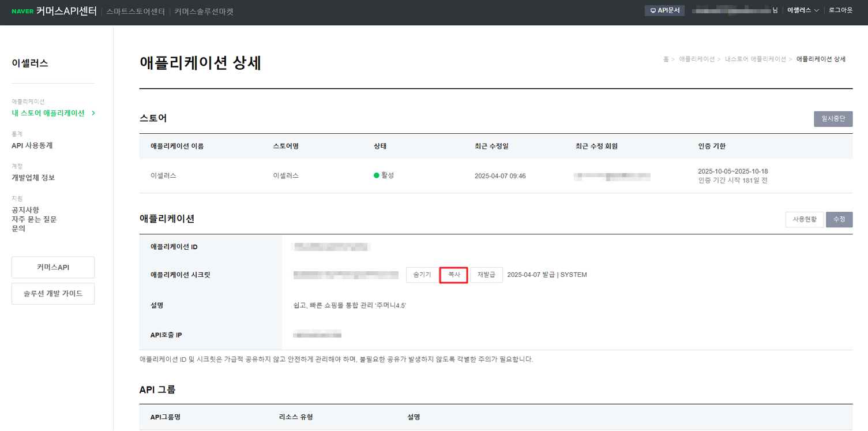Click the 2025-04-07 발급 | SYSTEM text
Image resolution: width=868 pixels, height=431 pixels.
coord(547,275)
